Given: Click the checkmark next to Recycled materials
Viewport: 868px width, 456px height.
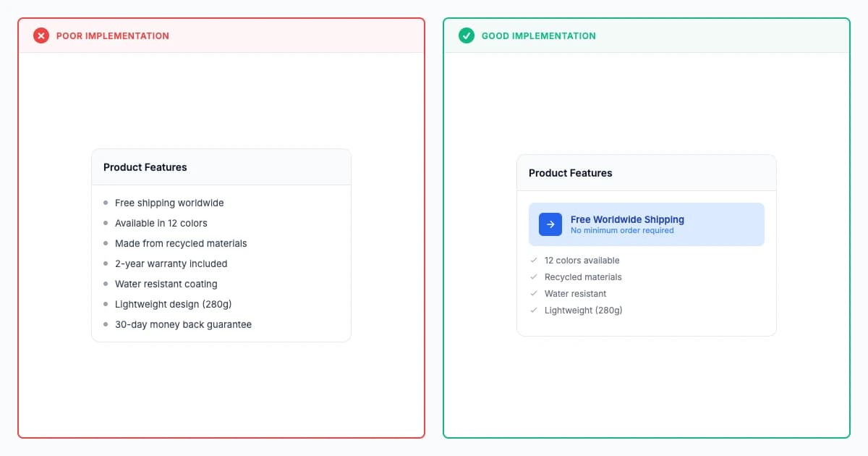Looking at the screenshot, I should tap(534, 276).
